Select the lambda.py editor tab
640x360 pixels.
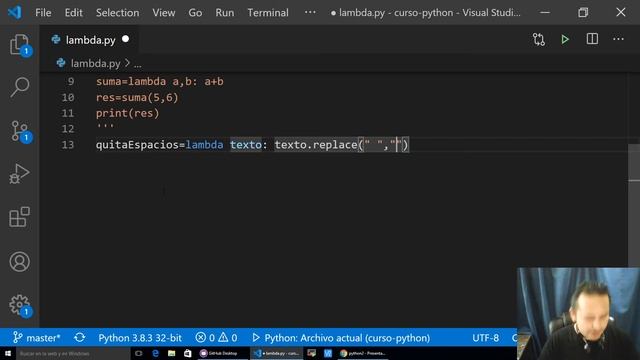click(90, 40)
